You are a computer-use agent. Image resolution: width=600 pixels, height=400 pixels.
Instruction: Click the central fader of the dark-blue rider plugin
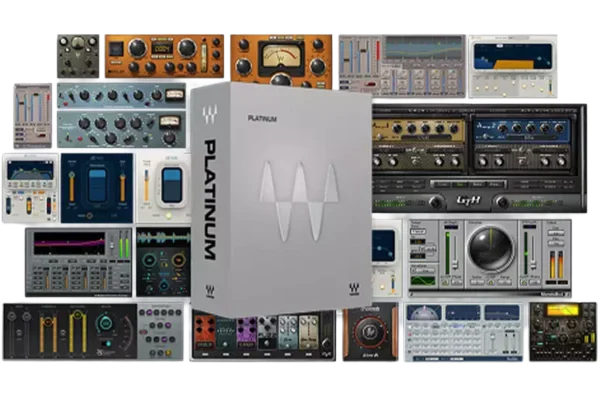tap(97, 185)
